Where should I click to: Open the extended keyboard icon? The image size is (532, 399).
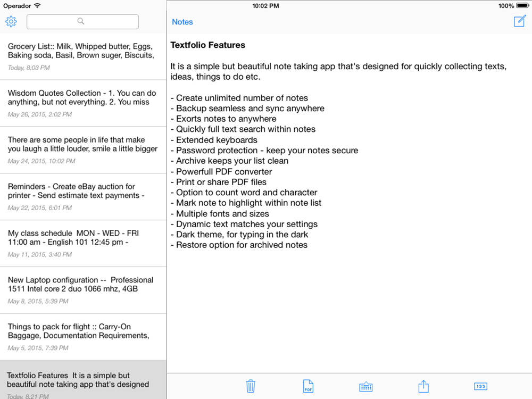(x=366, y=386)
